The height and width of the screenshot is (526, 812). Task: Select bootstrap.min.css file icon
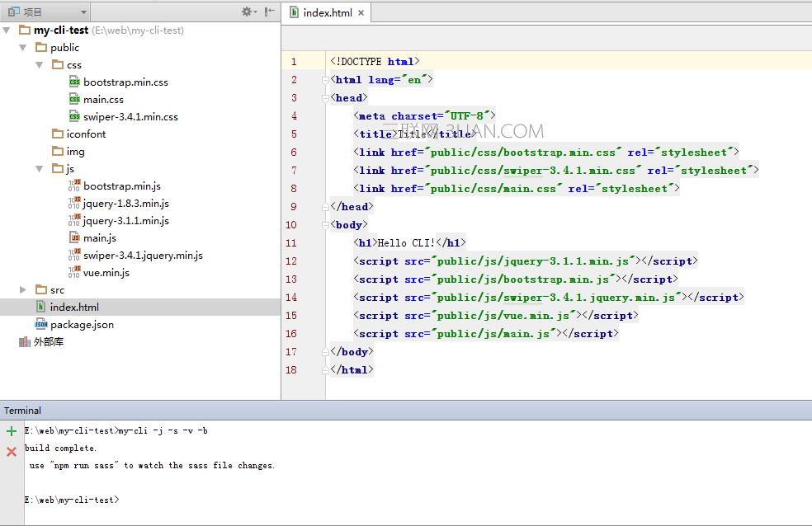pos(74,82)
